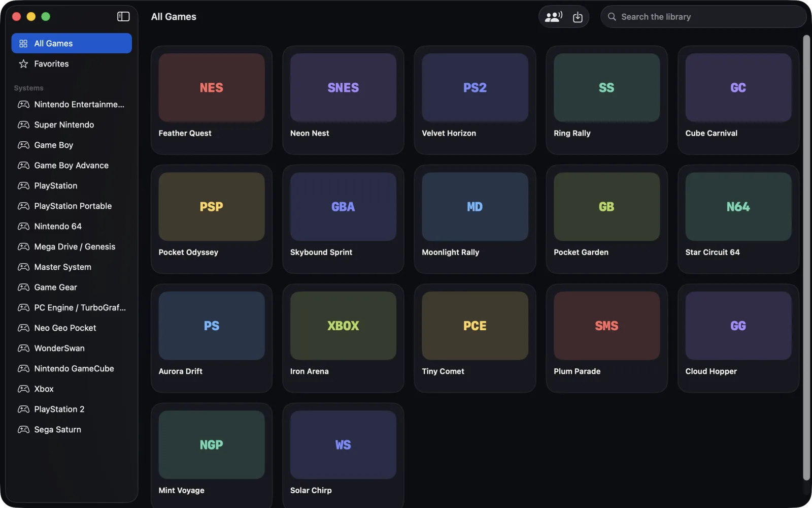Image resolution: width=812 pixels, height=508 pixels.
Task: Select Star Circuit 64 N64 cover
Action: 738,207
